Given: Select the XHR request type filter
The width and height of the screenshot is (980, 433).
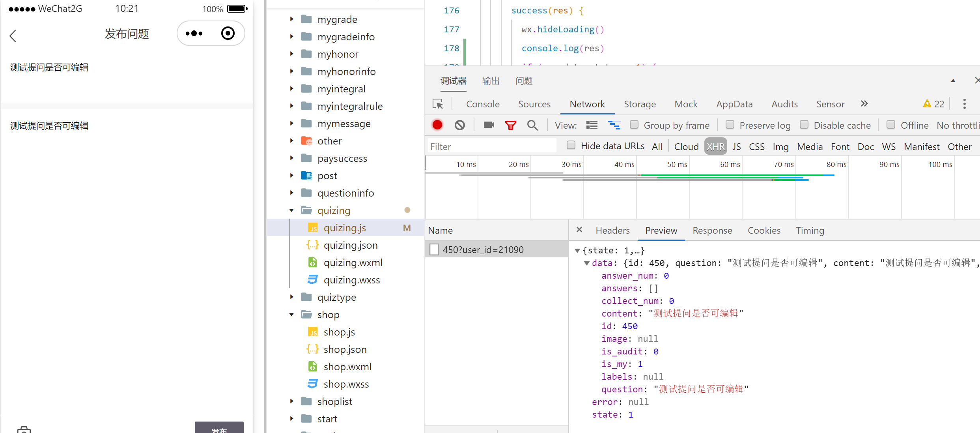Looking at the screenshot, I should point(715,146).
